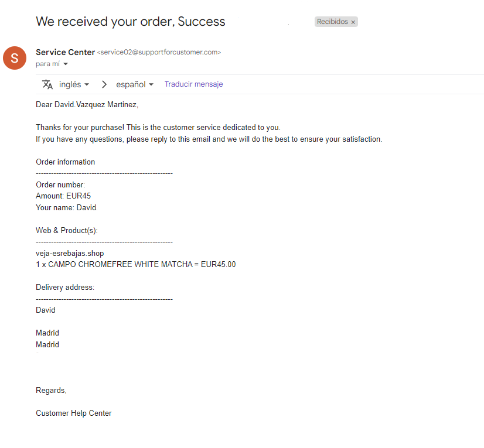Click the CAMPO CHROMEFREE WHITE MATCHA product line
Image resolution: width=484 pixels, height=448 pixels.
(x=136, y=265)
